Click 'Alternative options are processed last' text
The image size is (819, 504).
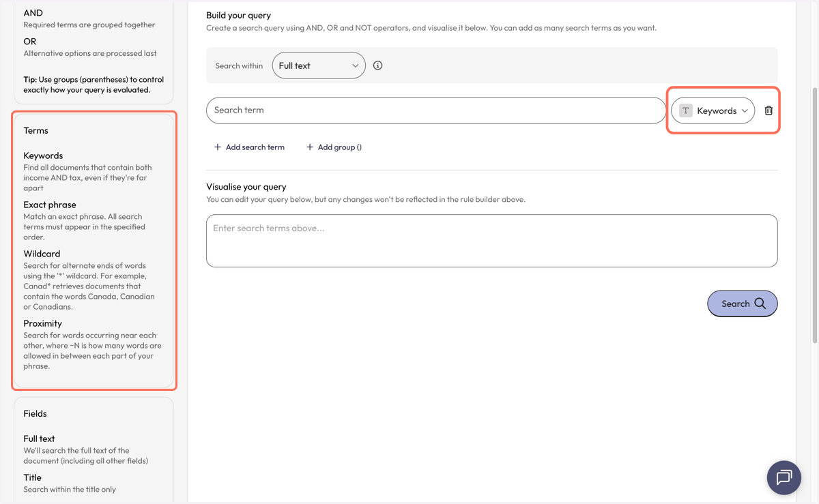90,53
